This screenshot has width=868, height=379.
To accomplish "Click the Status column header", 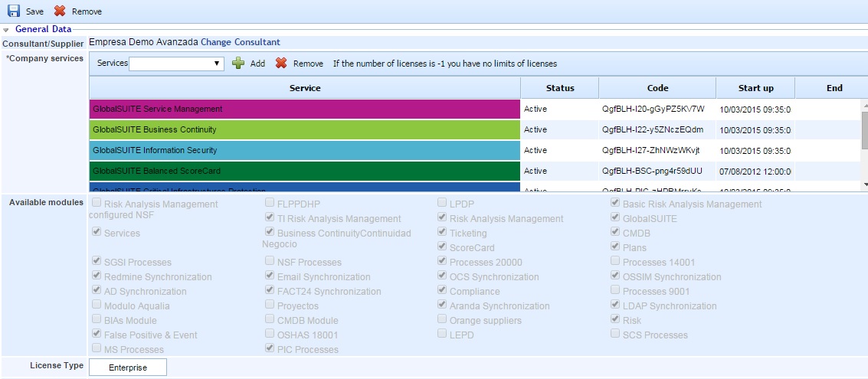I will coord(559,88).
